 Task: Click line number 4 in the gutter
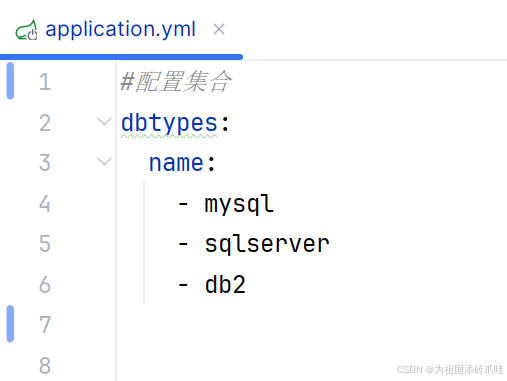tap(45, 204)
